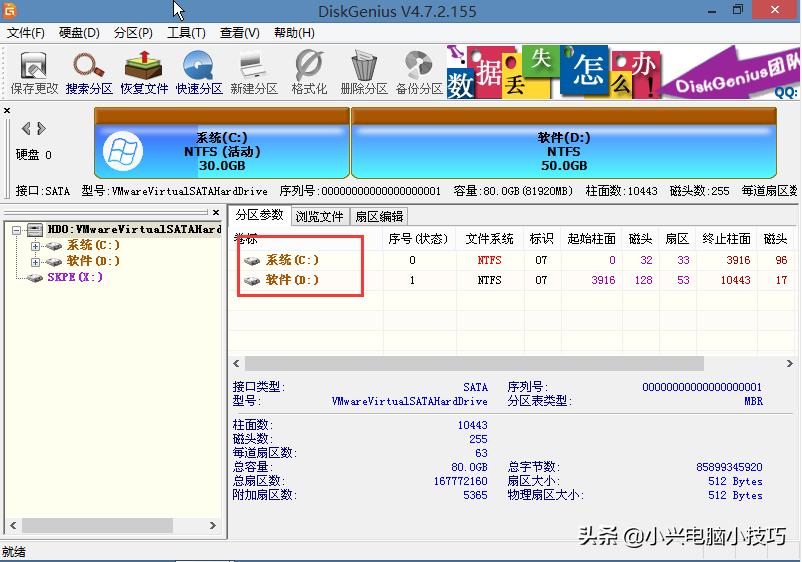Switch to the 分区参数 tab
Viewport: 802px width, 562px height.
pyautogui.click(x=259, y=215)
